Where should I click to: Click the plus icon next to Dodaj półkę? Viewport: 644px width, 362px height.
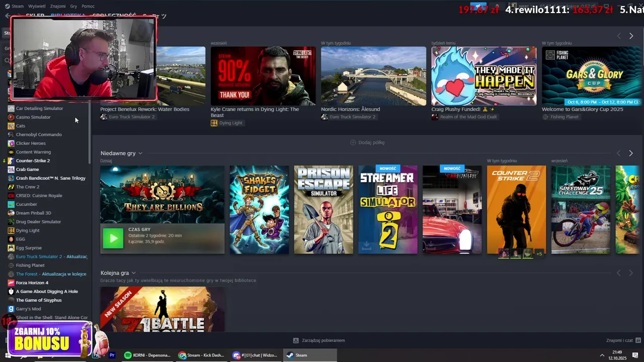click(353, 142)
